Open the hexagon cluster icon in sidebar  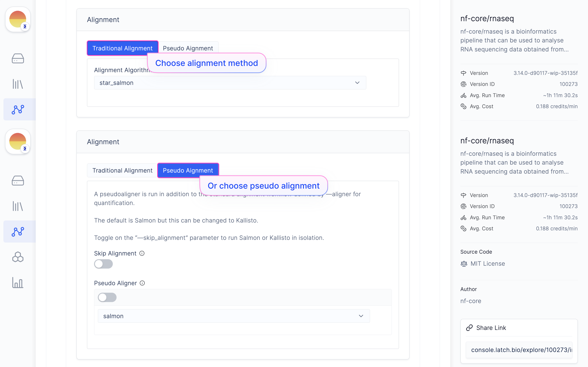pos(18,257)
